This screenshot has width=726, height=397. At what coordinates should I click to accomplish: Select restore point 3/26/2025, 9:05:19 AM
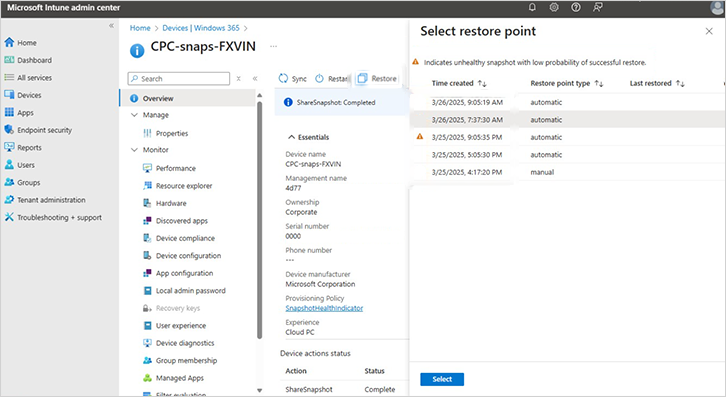point(567,102)
